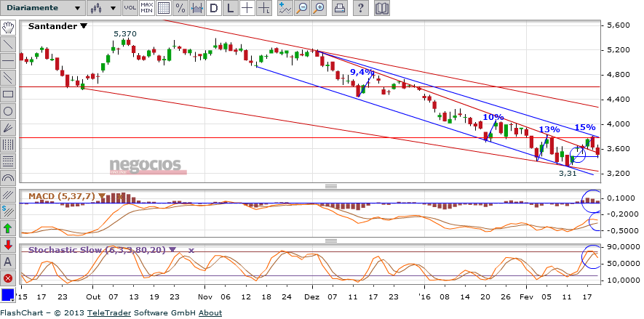The image size is (644, 319).
Task: Click the splitter handle above Stochastic panel
Action: [331, 241]
